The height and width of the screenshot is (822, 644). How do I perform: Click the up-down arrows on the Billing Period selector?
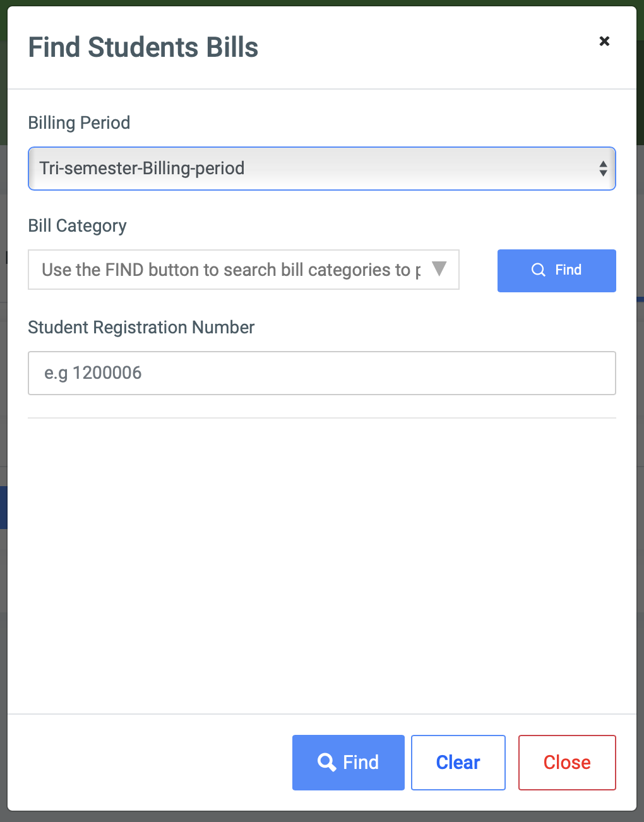tap(604, 169)
